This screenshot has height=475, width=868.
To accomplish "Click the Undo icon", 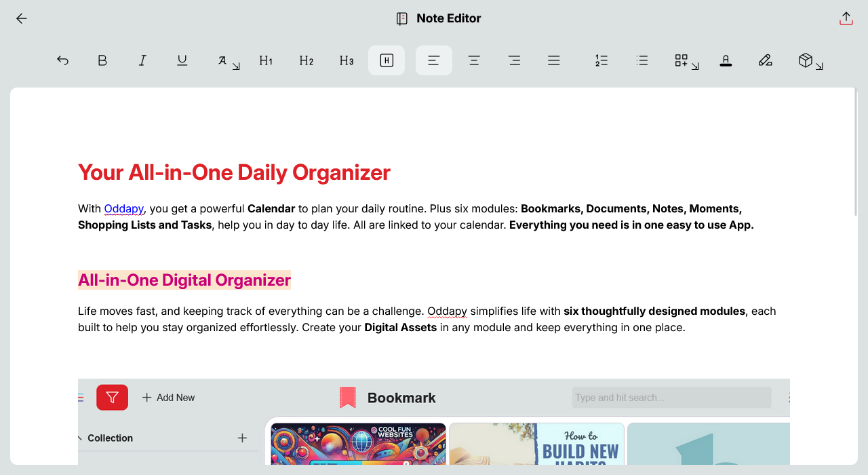I will 62,60.
